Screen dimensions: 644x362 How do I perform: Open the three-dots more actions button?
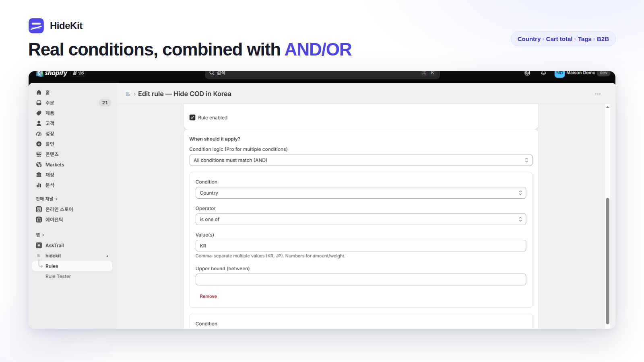tap(598, 94)
